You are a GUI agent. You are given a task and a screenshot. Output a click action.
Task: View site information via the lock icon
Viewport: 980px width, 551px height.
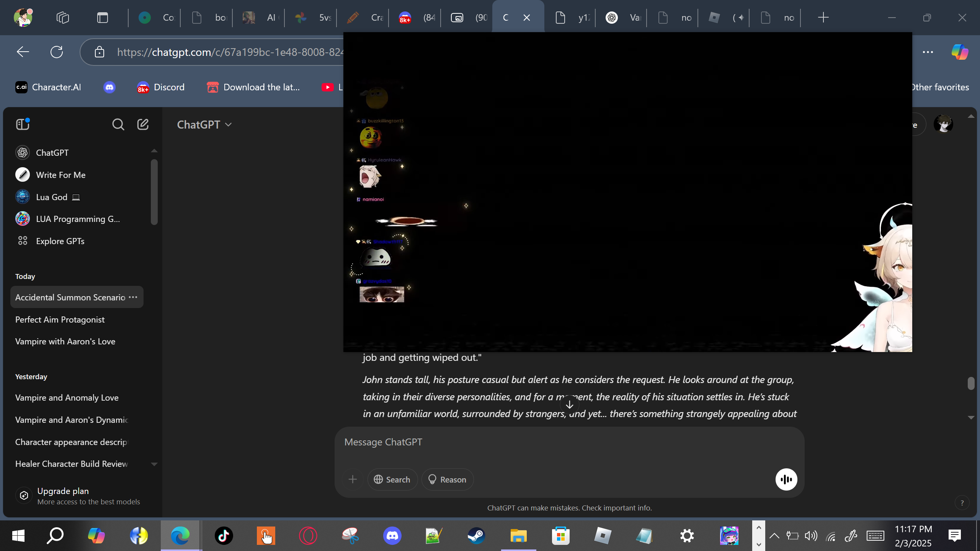coord(100,52)
